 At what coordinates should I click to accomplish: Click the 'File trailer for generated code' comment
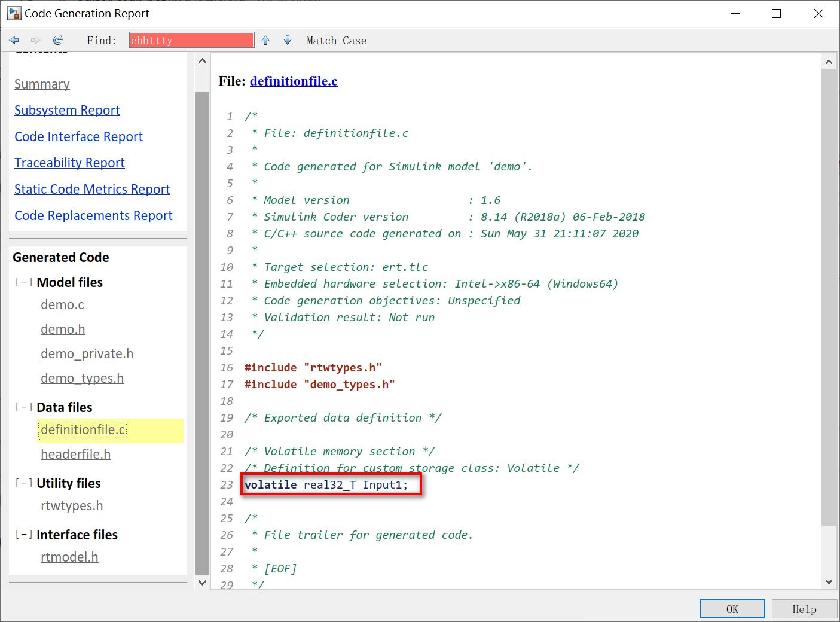click(x=362, y=535)
